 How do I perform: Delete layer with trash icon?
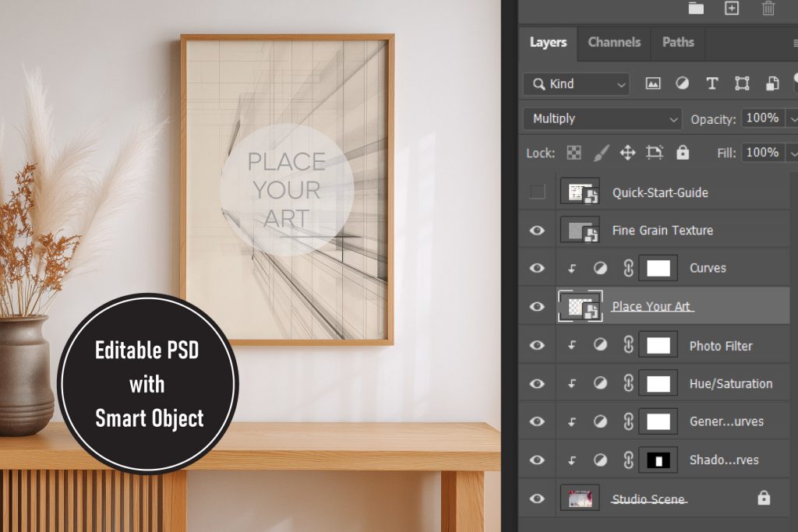tap(768, 8)
